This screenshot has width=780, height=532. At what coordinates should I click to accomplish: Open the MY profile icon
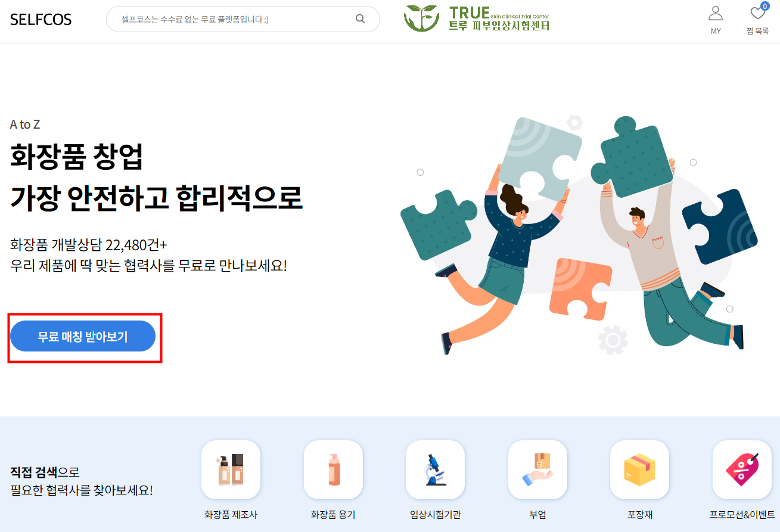(716, 13)
